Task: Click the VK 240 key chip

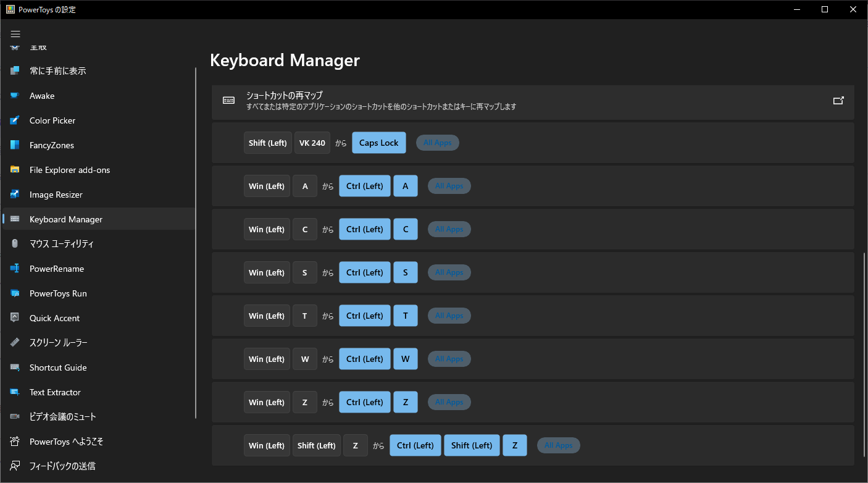Action: coord(312,143)
